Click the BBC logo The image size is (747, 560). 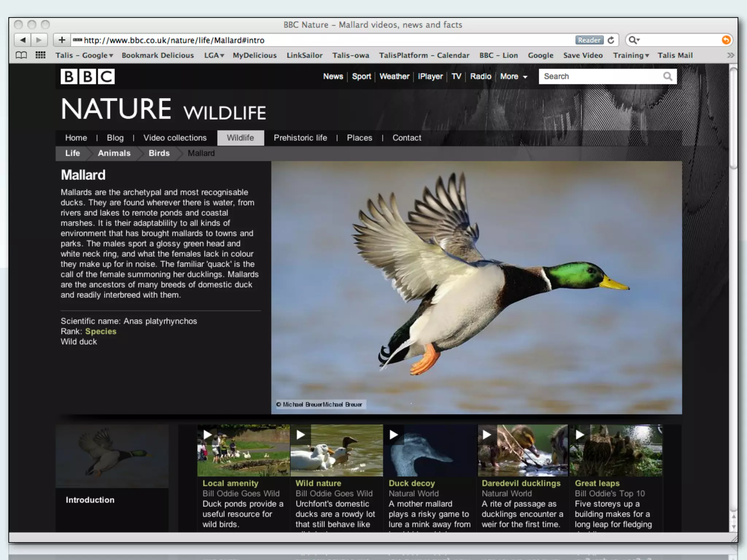coord(88,77)
